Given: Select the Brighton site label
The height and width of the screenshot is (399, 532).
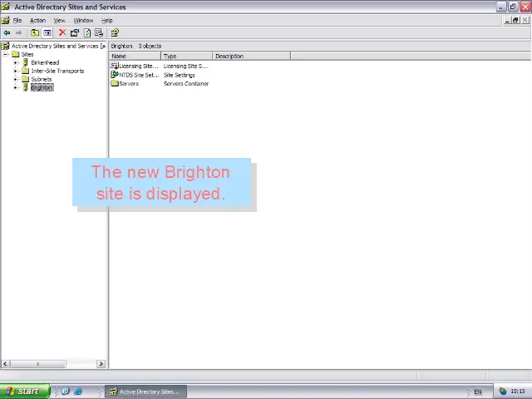Looking at the screenshot, I should [x=42, y=87].
